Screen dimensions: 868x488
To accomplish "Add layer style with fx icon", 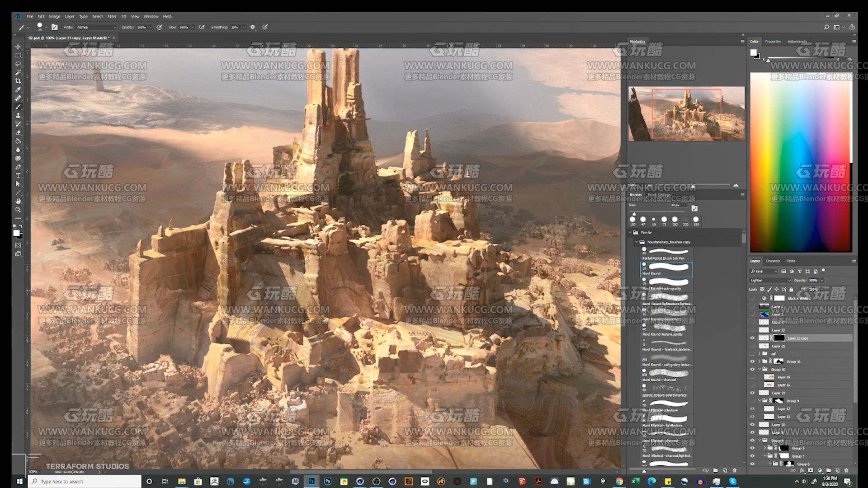I will pos(802,470).
